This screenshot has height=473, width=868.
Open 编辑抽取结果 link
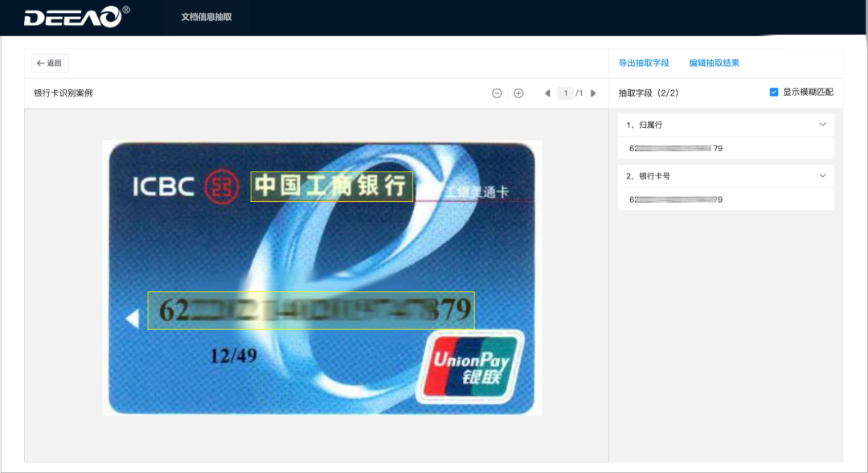(x=714, y=63)
